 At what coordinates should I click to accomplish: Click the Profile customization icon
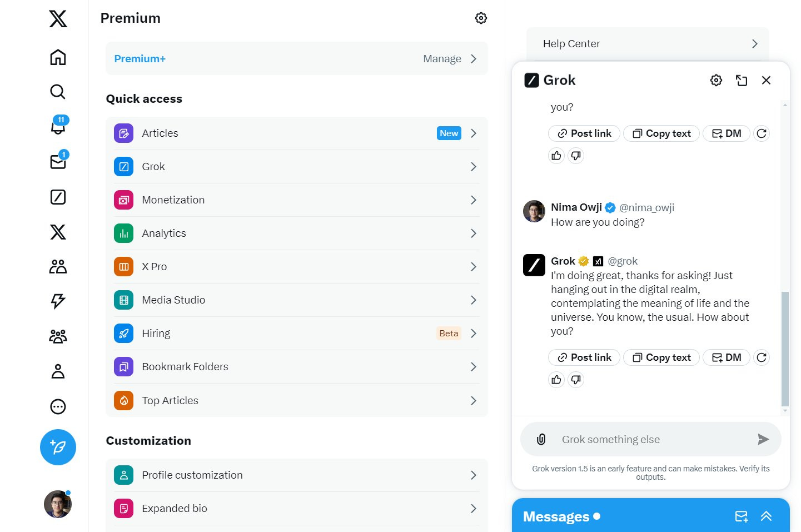pyautogui.click(x=123, y=475)
